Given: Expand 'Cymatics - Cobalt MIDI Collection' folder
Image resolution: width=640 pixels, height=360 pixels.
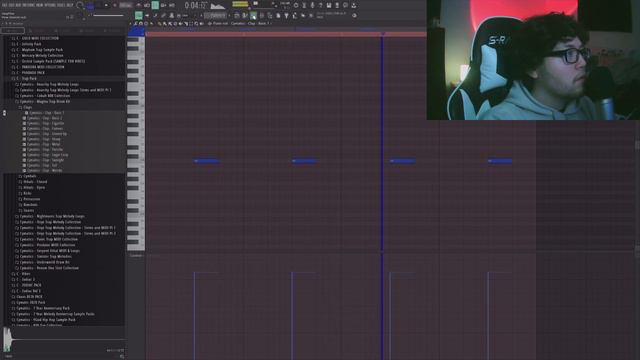Looking at the screenshot, I should 45,96.
